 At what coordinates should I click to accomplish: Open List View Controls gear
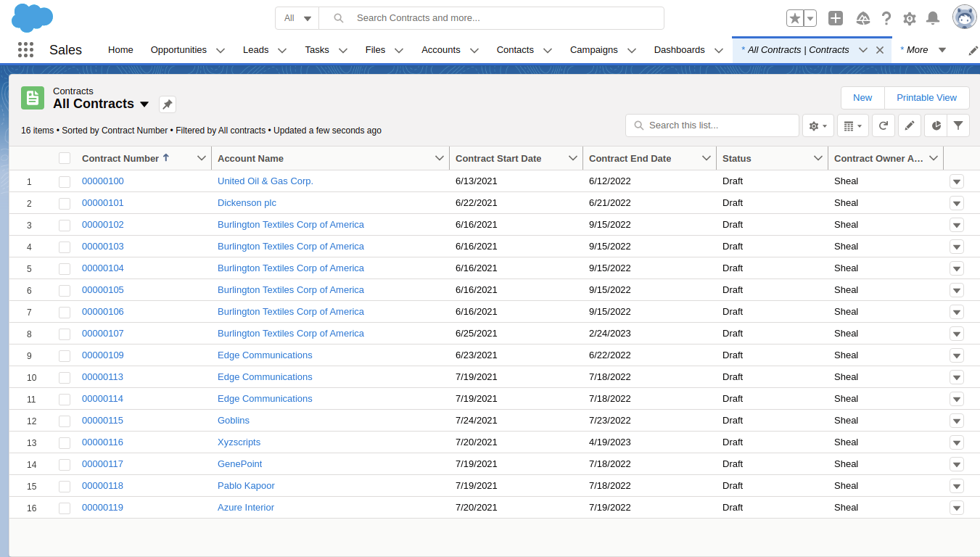click(x=818, y=125)
